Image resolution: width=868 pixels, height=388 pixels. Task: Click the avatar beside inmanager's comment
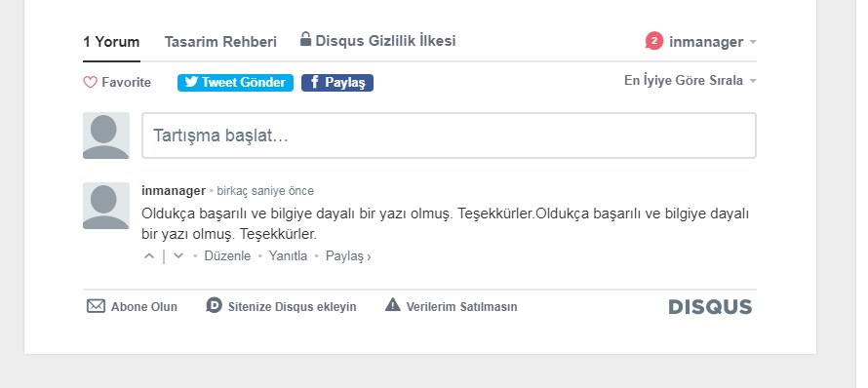pyautogui.click(x=106, y=206)
